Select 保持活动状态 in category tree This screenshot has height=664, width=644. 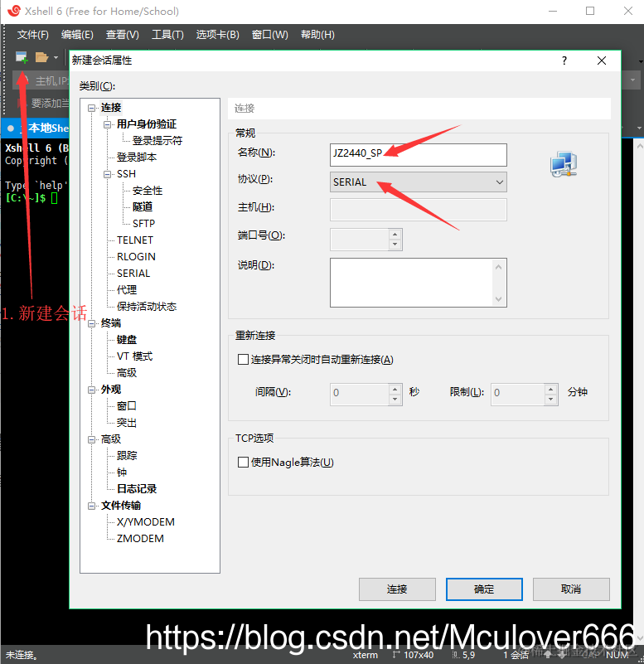click(147, 307)
